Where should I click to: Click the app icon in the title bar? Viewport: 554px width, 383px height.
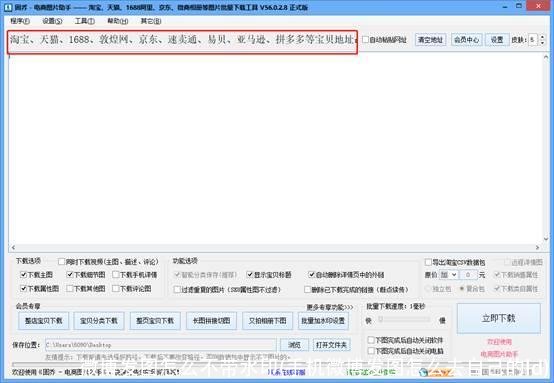coord(8,7)
